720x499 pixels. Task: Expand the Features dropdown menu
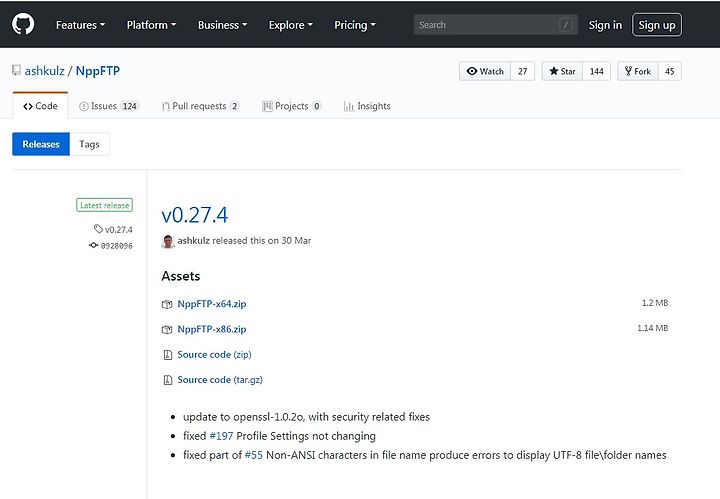pos(80,25)
